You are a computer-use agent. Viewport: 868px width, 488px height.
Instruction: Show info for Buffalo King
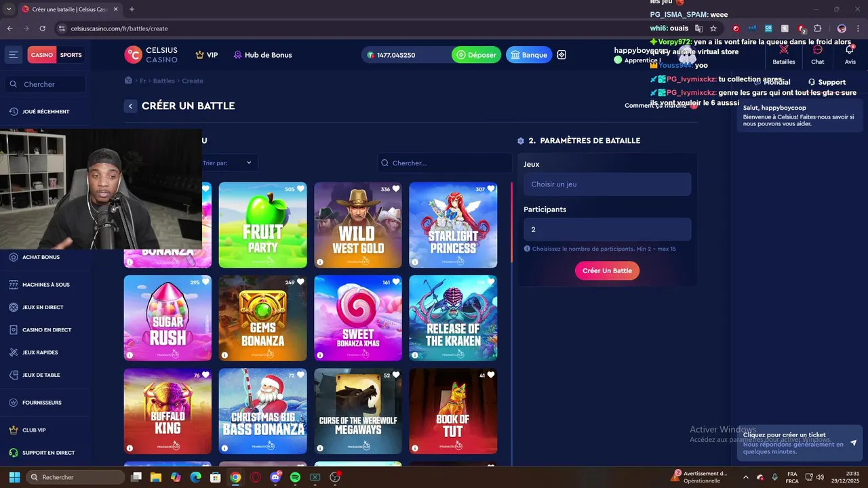click(130, 447)
